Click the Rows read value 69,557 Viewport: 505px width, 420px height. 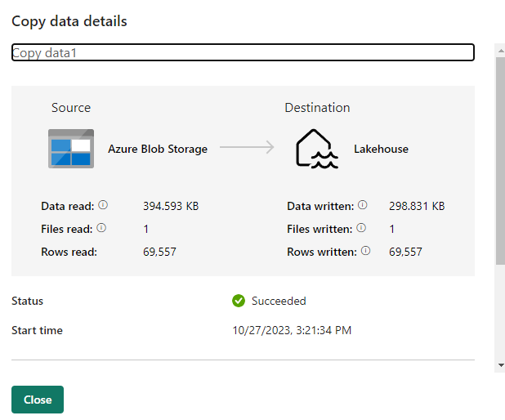[160, 252]
